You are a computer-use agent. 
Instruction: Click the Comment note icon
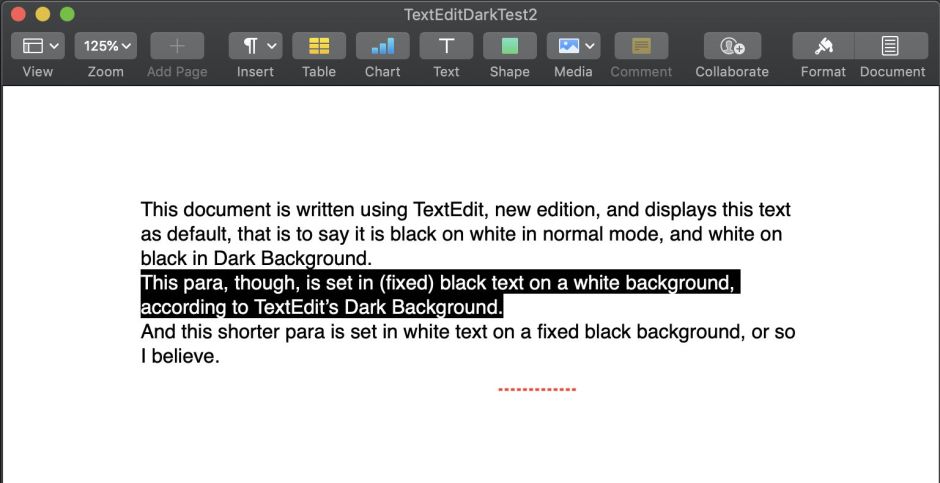click(x=641, y=46)
